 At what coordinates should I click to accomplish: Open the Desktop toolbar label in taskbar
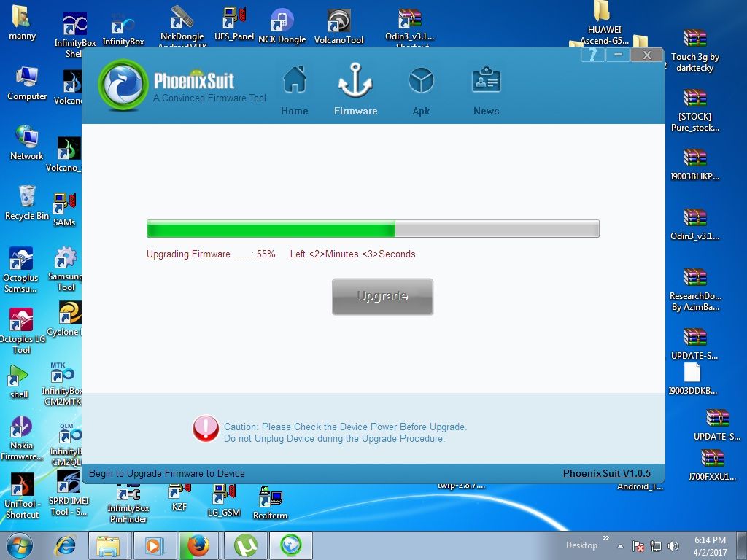581,545
